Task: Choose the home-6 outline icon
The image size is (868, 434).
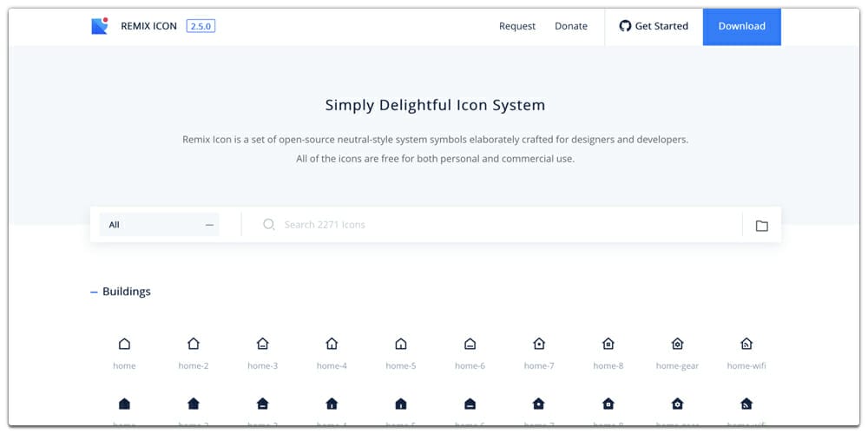Action: 470,345
